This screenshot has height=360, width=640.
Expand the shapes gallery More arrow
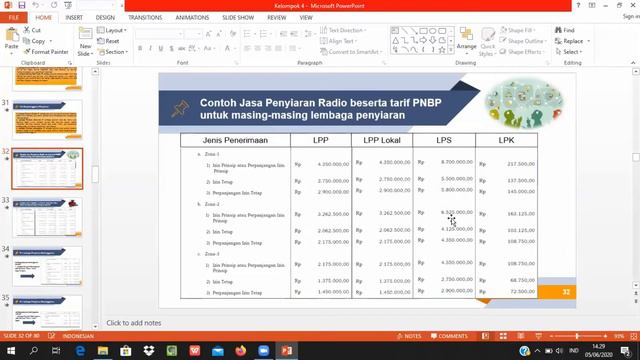tap(451, 50)
